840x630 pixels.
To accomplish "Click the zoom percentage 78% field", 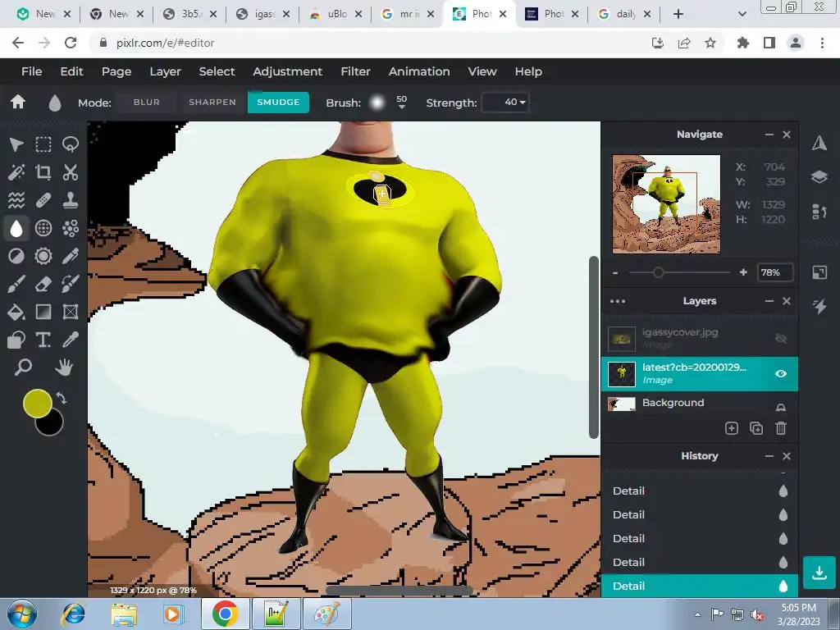I will point(774,272).
